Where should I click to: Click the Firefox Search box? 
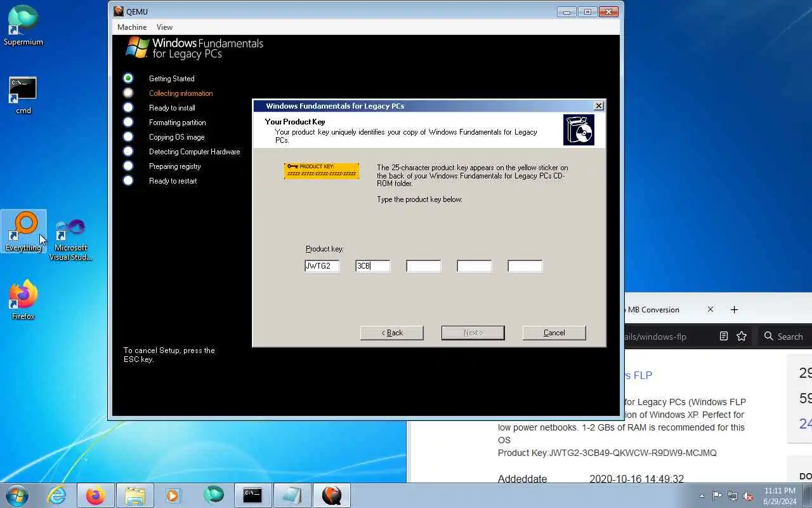pyautogui.click(x=785, y=337)
